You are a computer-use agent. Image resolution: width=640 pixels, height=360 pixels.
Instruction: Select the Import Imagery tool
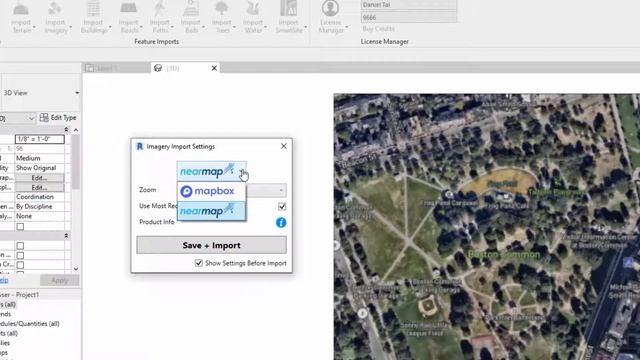pos(56,17)
